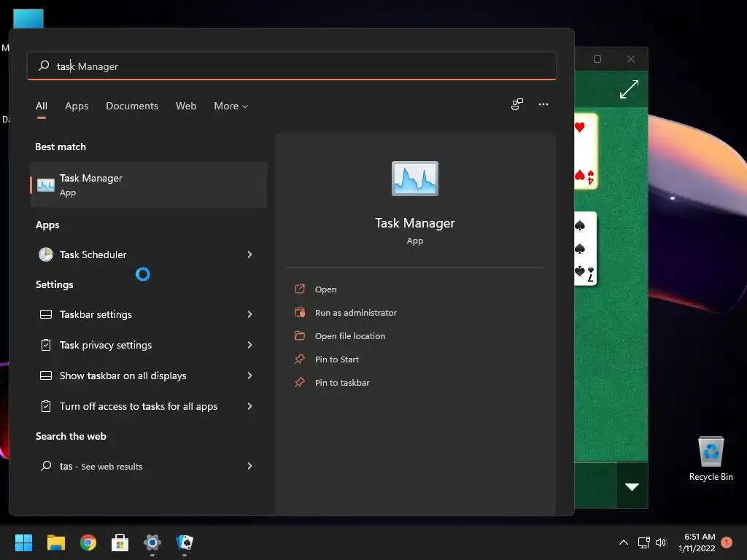747x560 pixels.
Task: Click large Task Manager preview icon
Action: 415,179
